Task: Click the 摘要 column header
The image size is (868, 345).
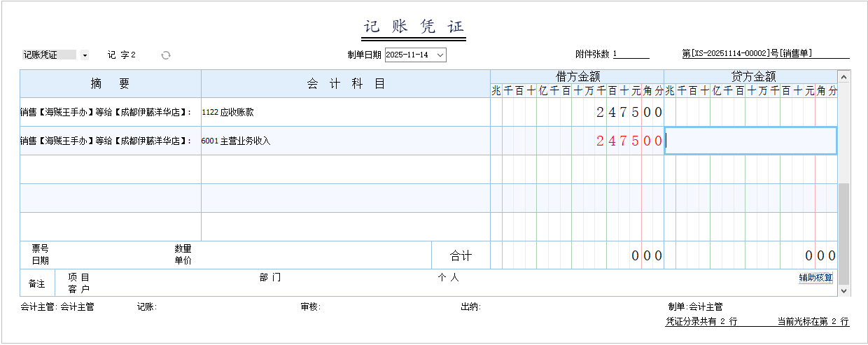Action: click(110, 84)
